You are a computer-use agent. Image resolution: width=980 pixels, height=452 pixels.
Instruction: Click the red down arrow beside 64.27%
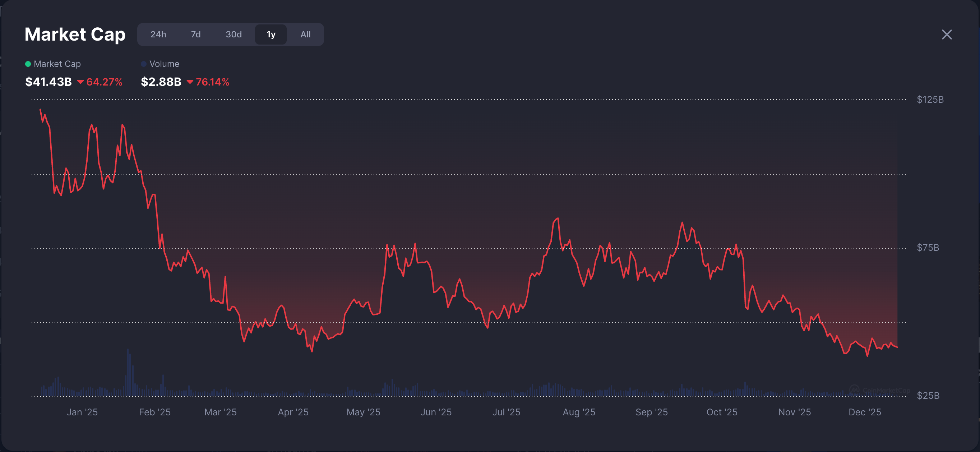(x=81, y=82)
